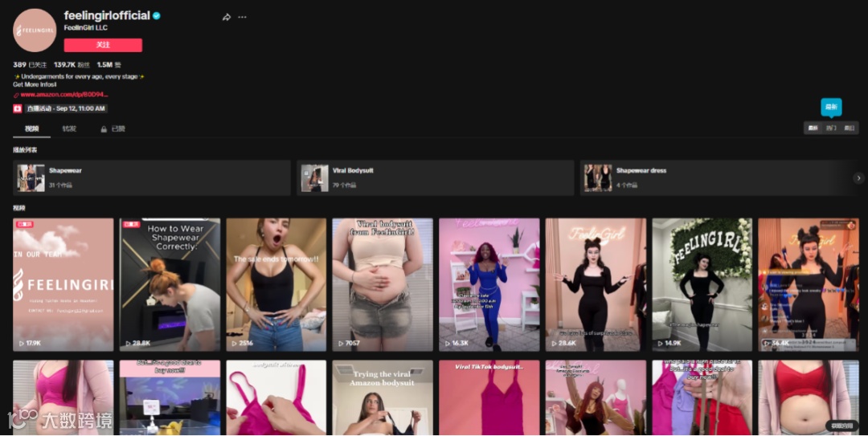This screenshot has height=436, width=868.
Task: Open the aquarium video in the second row
Action: 170,397
